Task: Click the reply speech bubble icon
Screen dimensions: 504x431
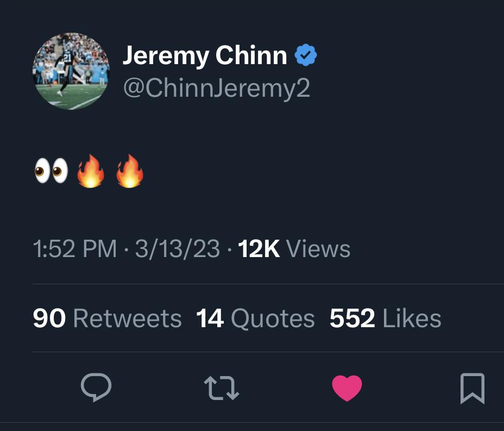Action: pos(96,388)
